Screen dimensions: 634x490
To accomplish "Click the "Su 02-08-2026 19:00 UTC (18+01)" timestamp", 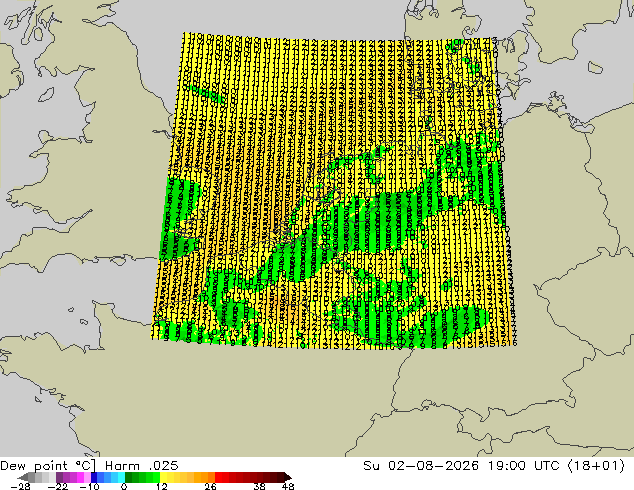I will [x=494, y=466].
